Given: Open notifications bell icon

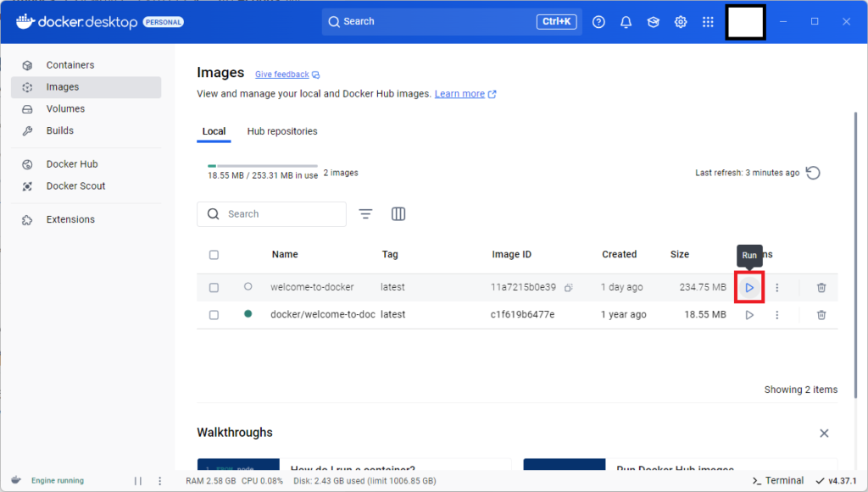Looking at the screenshot, I should 626,21.
